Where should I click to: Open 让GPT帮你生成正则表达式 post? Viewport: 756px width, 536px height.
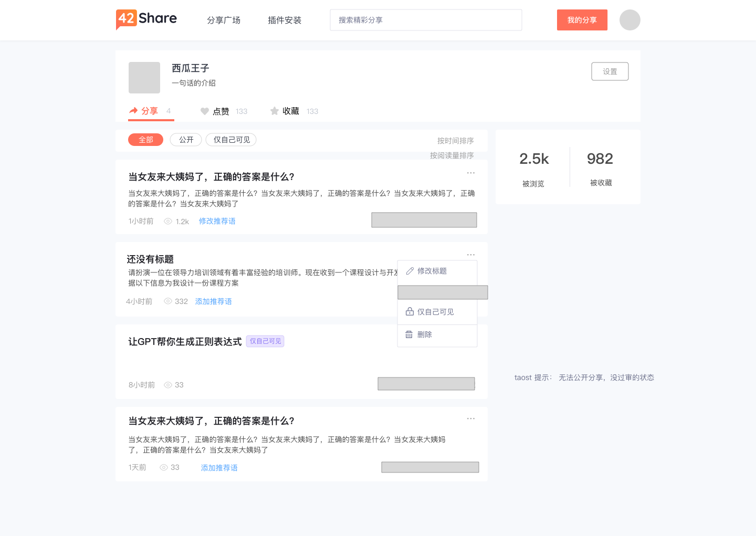(185, 342)
